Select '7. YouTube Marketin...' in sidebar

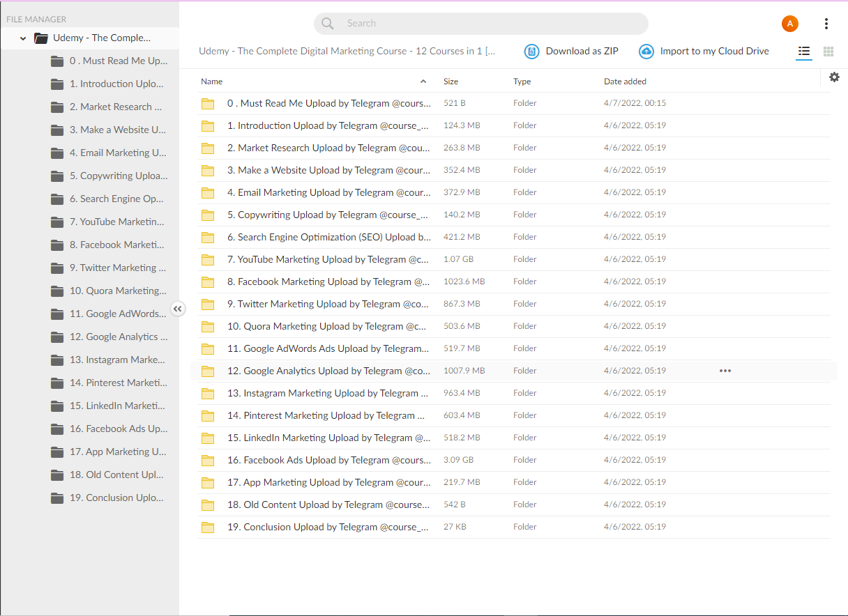pyautogui.click(x=117, y=222)
